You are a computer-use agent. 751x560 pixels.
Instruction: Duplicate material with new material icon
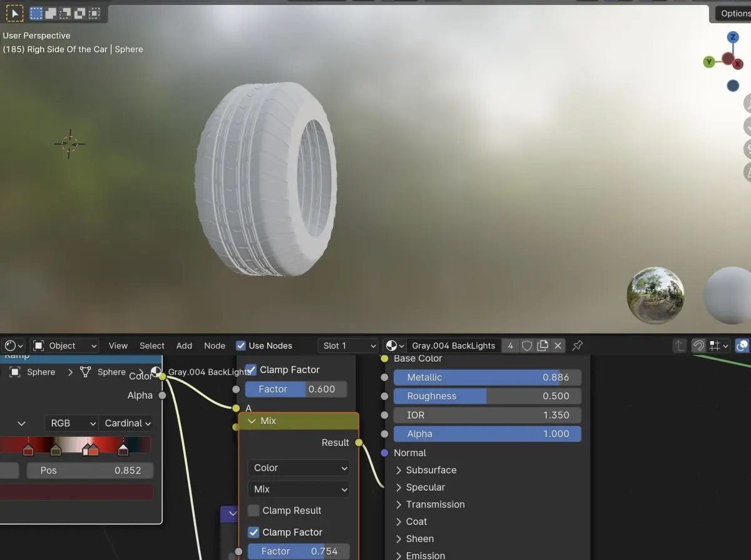click(543, 345)
